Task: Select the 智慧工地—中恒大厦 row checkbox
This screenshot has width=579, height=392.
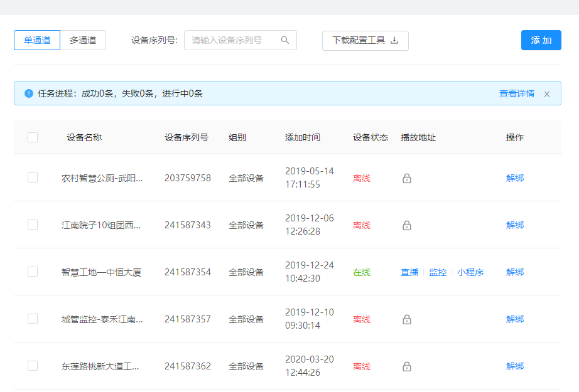Action: [33, 272]
